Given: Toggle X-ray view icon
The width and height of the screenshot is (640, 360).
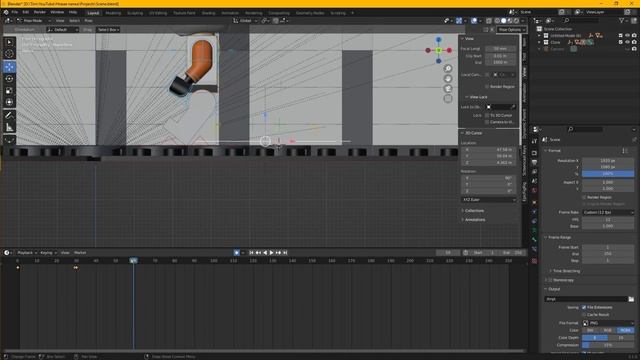Looking at the screenshot, I should (x=489, y=20).
